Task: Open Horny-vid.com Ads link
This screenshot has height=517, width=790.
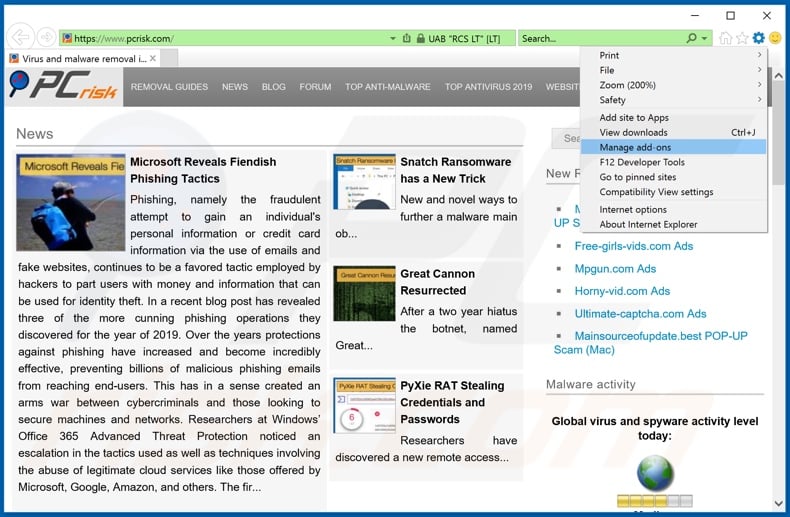Action: click(622, 291)
